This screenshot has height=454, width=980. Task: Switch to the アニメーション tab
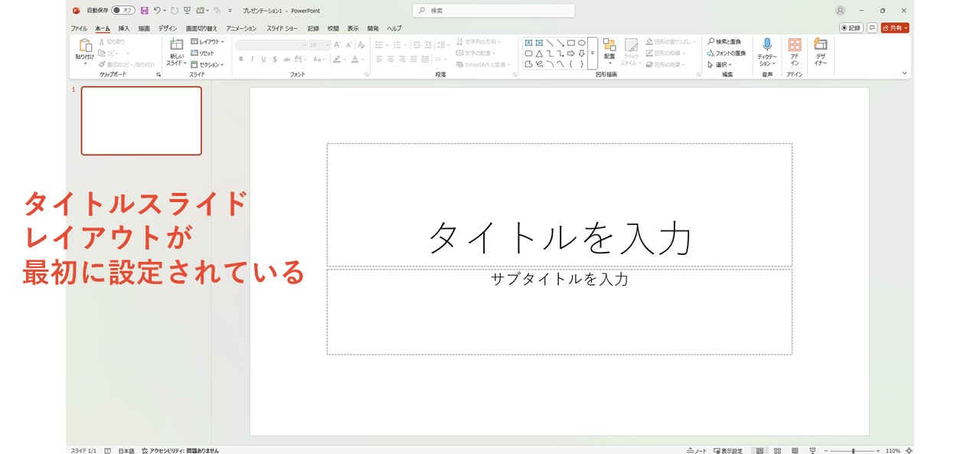tap(241, 28)
